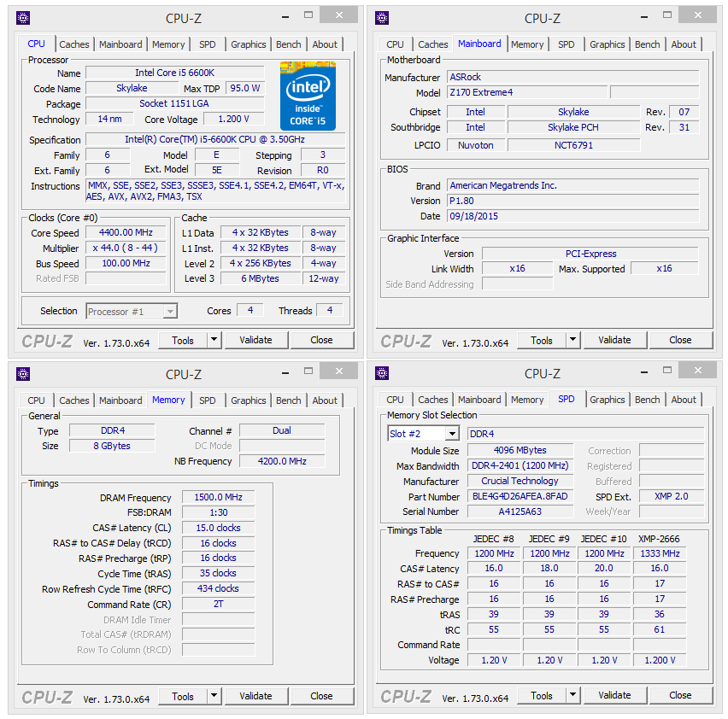
Task: Select Mainboard tab in Memory window
Action: [x=120, y=400]
